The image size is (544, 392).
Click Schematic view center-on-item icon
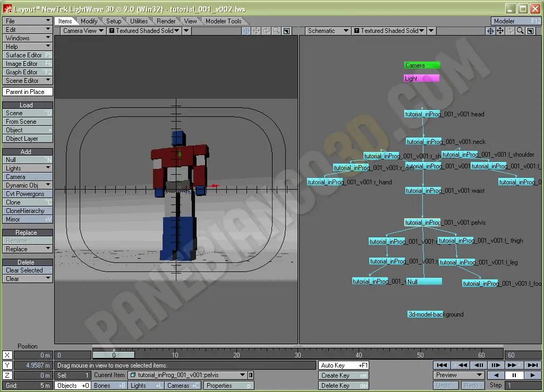point(490,31)
